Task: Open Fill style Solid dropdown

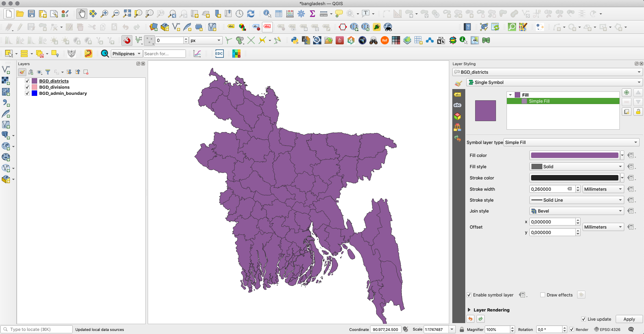Action: [576, 166]
